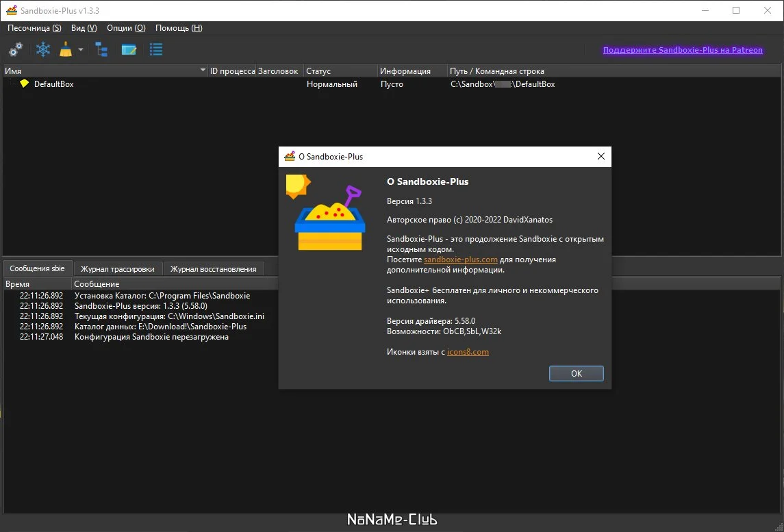Image resolution: width=784 pixels, height=532 pixels.
Task: Click the tree view toolbar icon
Action: click(x=101, y=49)
